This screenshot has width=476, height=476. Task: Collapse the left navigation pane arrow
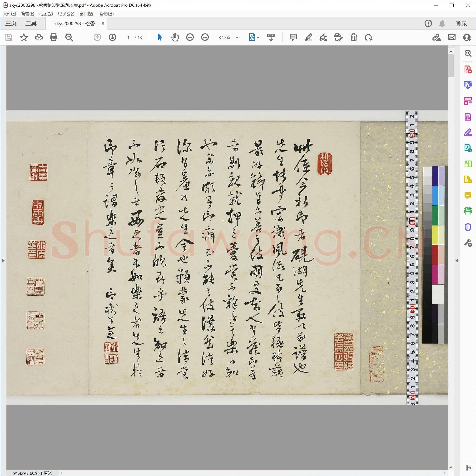click(3, 260)
